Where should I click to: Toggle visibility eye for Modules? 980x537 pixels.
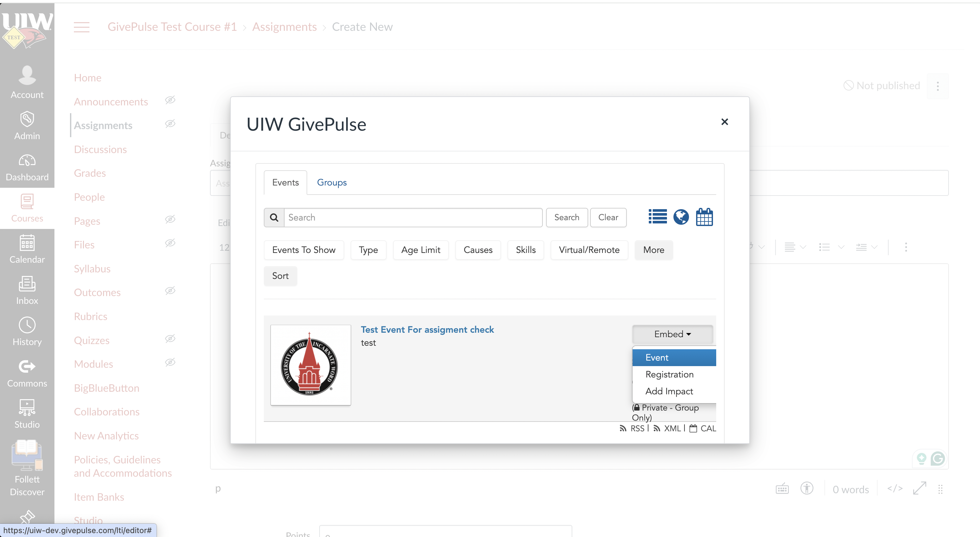pos(170,362)
